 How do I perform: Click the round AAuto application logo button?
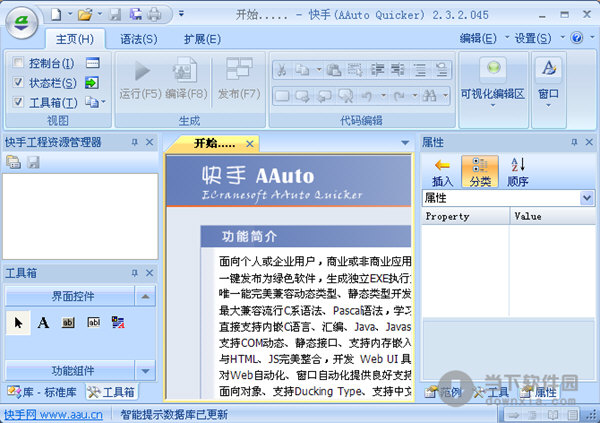[22, 23]
